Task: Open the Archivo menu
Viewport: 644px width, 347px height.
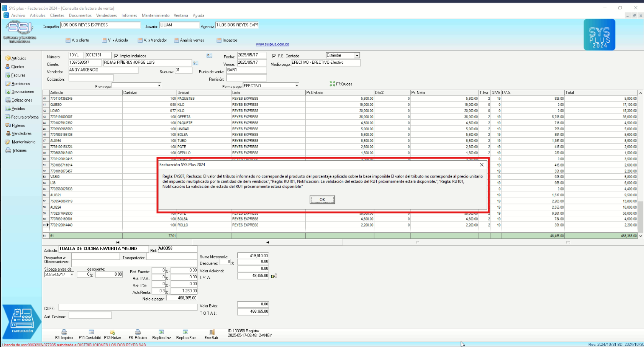Action: tap(18, 15)
